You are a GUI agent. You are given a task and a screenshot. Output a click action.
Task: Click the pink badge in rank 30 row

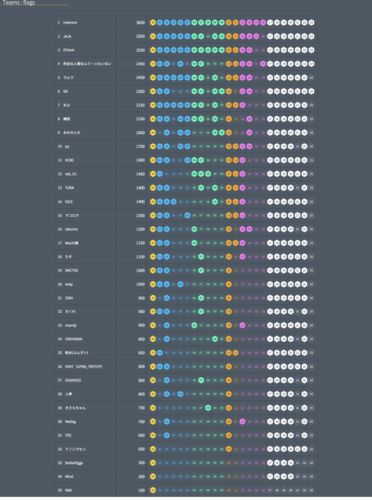coord(242,422)
